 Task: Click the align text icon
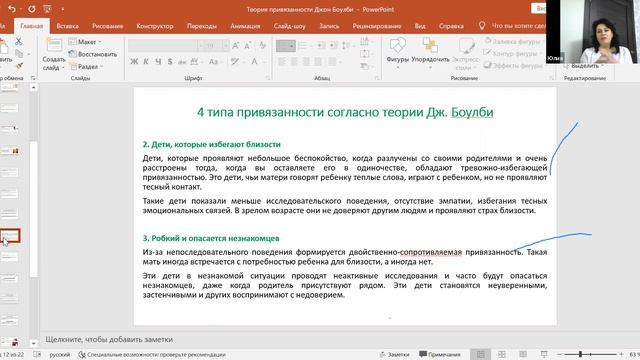364,53
